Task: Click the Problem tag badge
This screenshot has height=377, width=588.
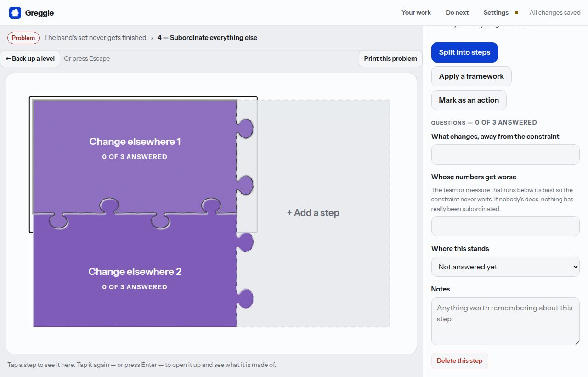Action: click(23, 38)
